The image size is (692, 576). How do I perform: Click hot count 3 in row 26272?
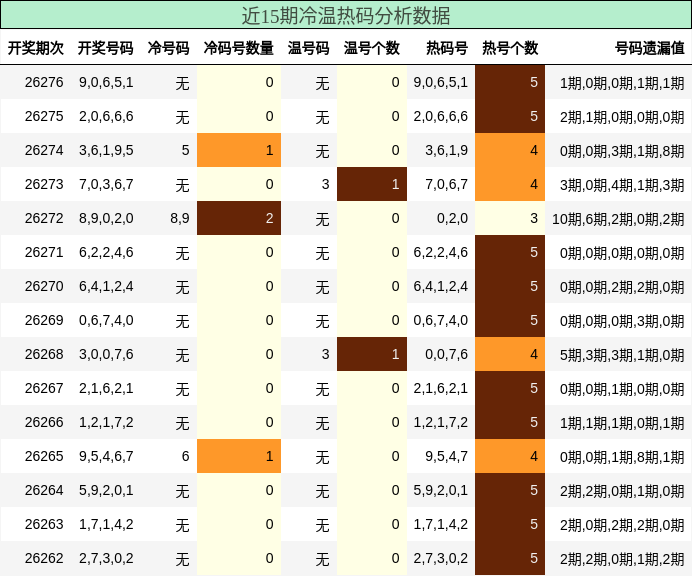tap(510, 218)
